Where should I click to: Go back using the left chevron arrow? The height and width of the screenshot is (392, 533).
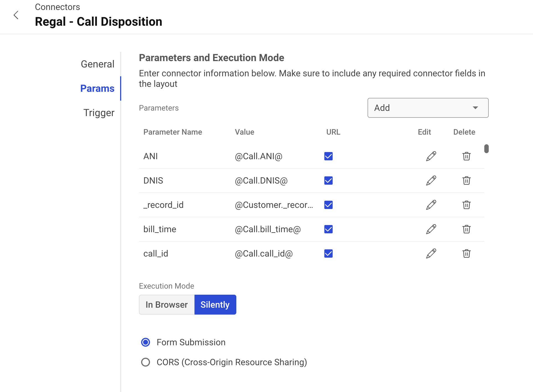[x=16, y=15]
